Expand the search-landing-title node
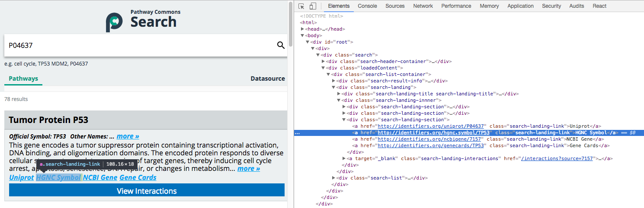This screenshot has width=644, height=208. click(x=339, y=94)
